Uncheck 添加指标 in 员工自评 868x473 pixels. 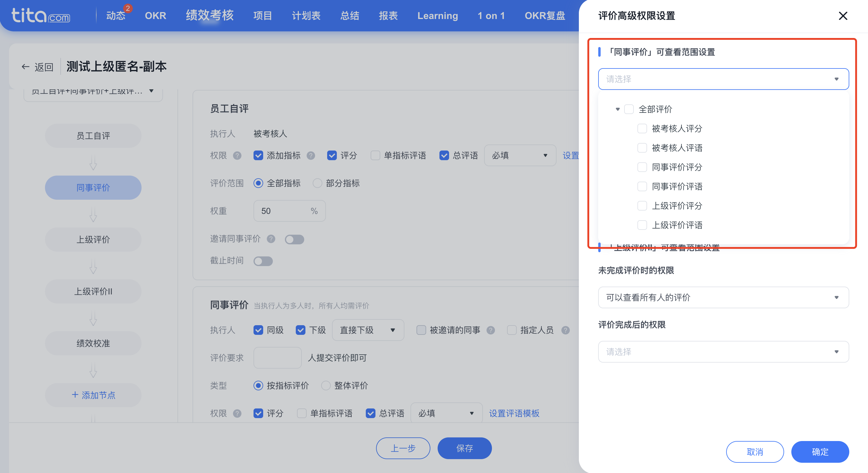coord(258,155)
